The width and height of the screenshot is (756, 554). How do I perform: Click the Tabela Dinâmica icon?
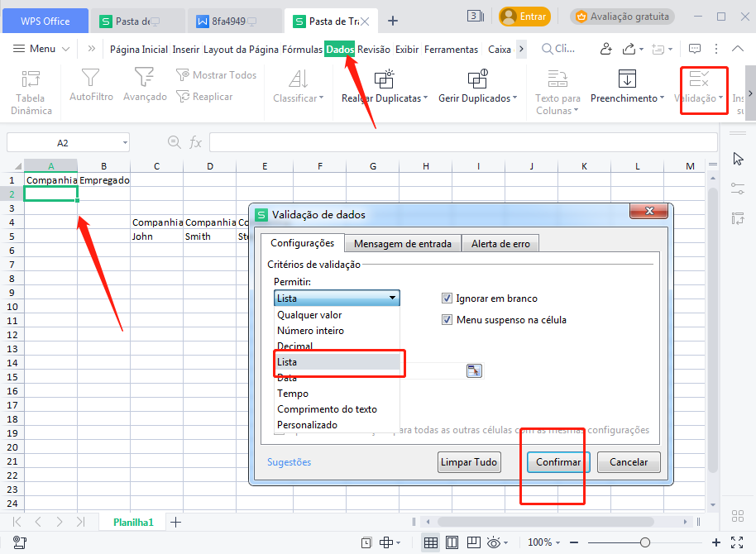tap(31, 80)
